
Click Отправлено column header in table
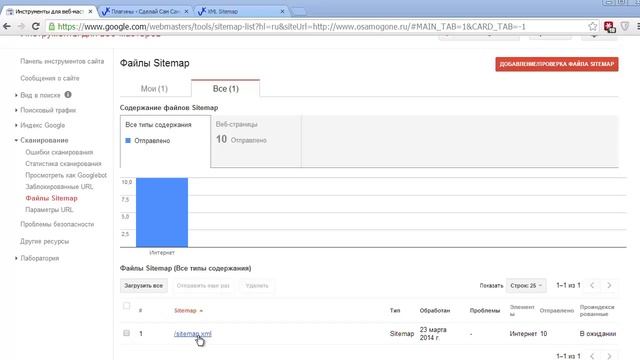coord(556,311)
